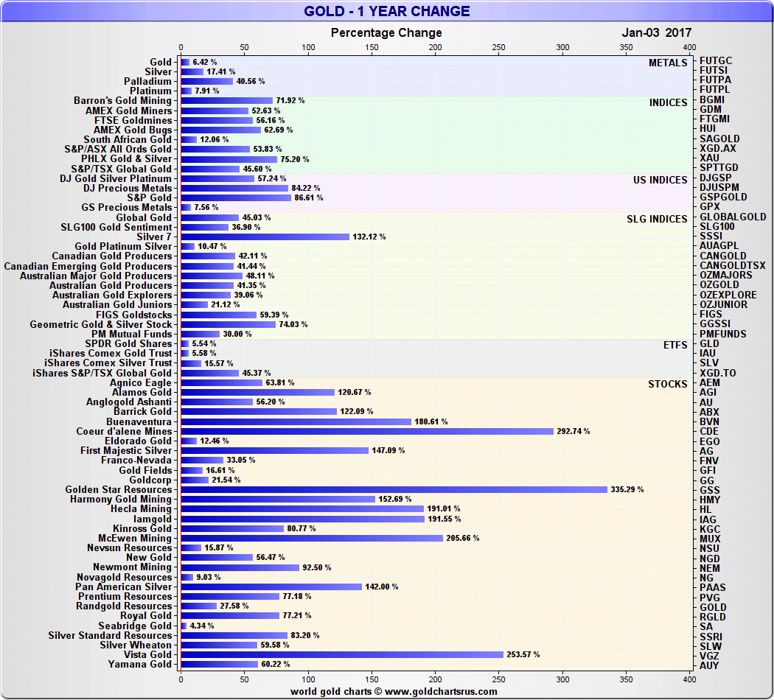
Task: Click the "253.57 %" value
Action: click(523, 654)
